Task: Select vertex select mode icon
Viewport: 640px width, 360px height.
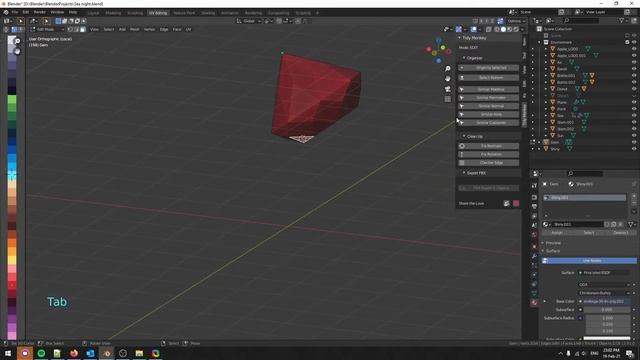Action: [71, 29]
